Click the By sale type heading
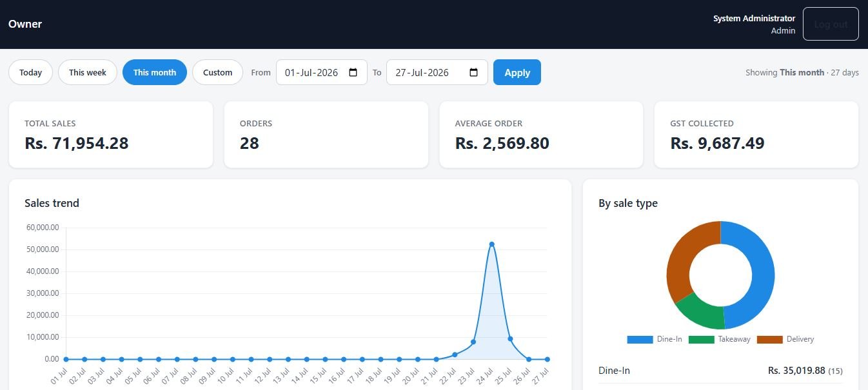This screenshot has height=390, width=868. (628, 203)
